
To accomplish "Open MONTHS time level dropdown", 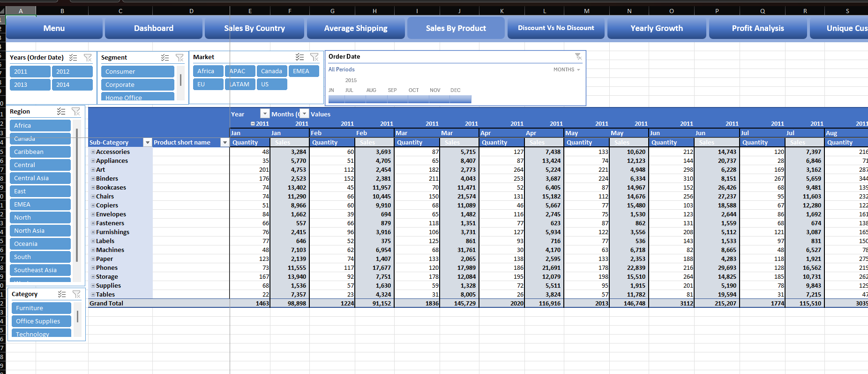I will (567, 69).
